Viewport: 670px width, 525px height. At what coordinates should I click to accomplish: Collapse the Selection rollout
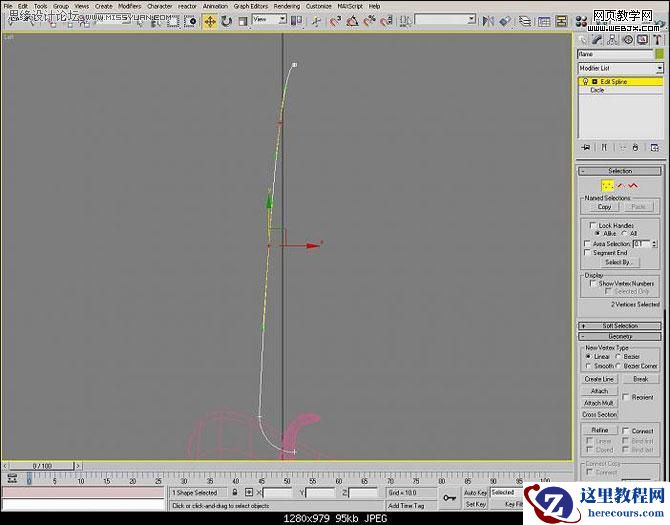click(620, 171)
